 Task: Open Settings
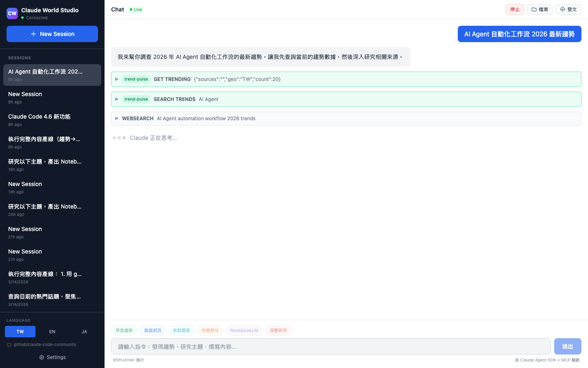(x=52, y=357)
